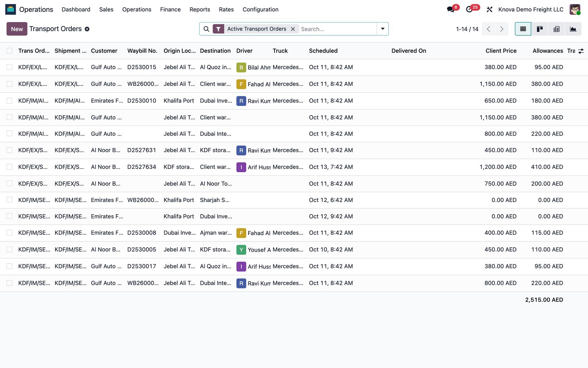Open Transport Orders gear settings
Image resolution: width=588 pixels, height=368 pixels.
pos(87,29)
